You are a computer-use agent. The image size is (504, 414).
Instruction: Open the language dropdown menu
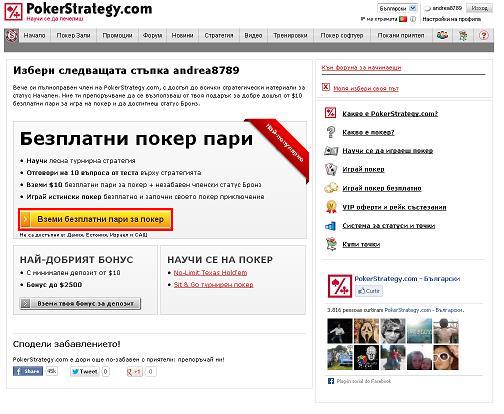point(397,8)
